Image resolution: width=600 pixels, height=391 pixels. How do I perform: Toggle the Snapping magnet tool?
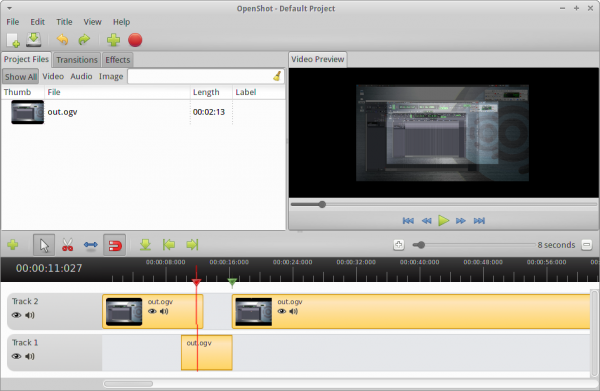coord(114,245)
